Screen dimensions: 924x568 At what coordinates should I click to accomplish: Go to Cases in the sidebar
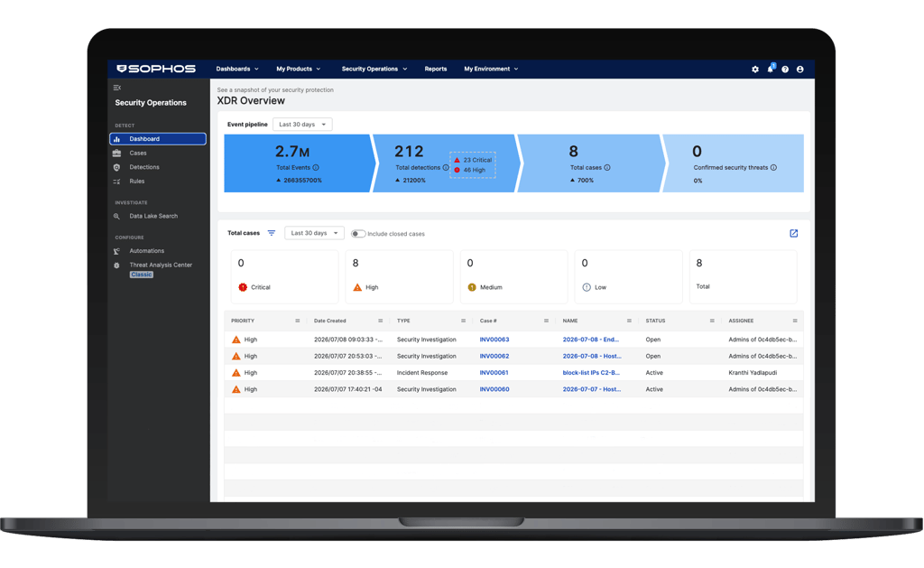pos(138,154)
